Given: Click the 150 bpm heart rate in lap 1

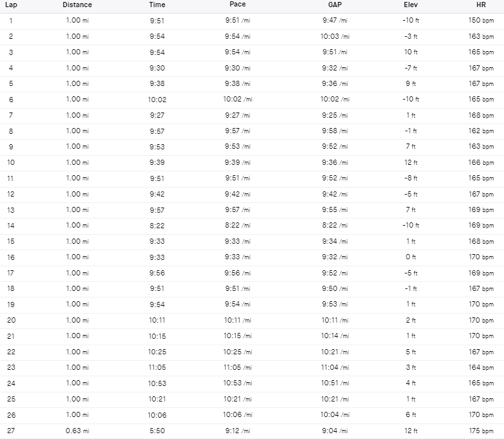Looking at the screenshot, I should tap(481, 21).
